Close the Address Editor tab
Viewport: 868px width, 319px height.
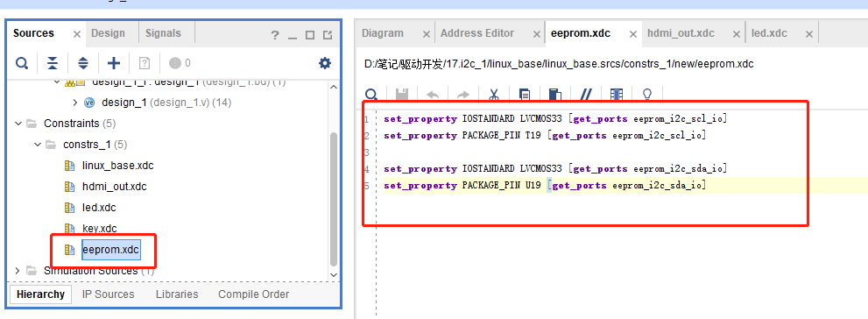pyautogui.click(x=536, y=34)
